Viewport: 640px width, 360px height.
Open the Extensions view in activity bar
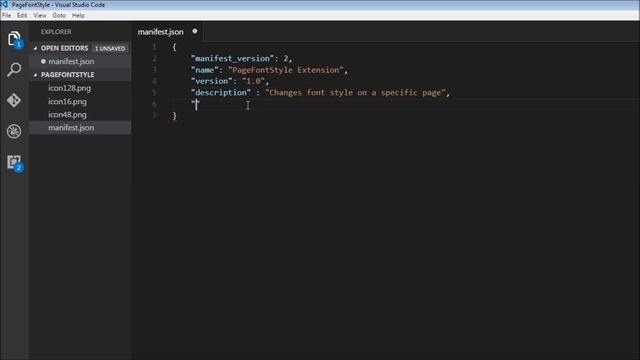coord(14,162)
